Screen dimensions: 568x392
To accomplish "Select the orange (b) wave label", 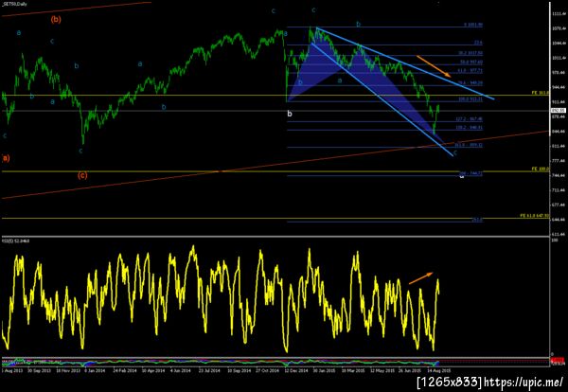I will [x=56, y=20].
